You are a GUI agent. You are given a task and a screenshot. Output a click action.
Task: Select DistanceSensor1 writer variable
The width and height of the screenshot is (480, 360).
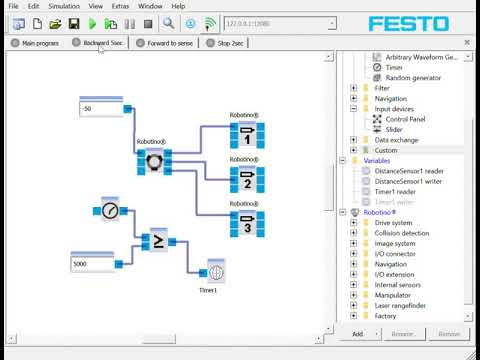[x=408, y=181]
